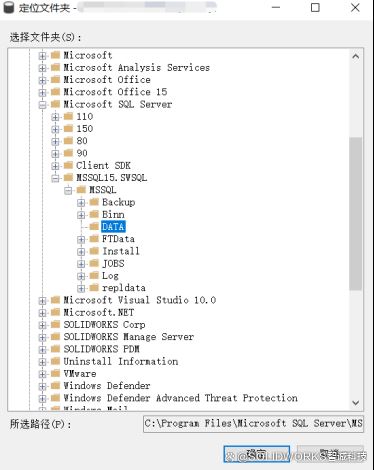The image size is (374, 470).
Task: Expand the FTData folder node
Action: tap(81, 239)
